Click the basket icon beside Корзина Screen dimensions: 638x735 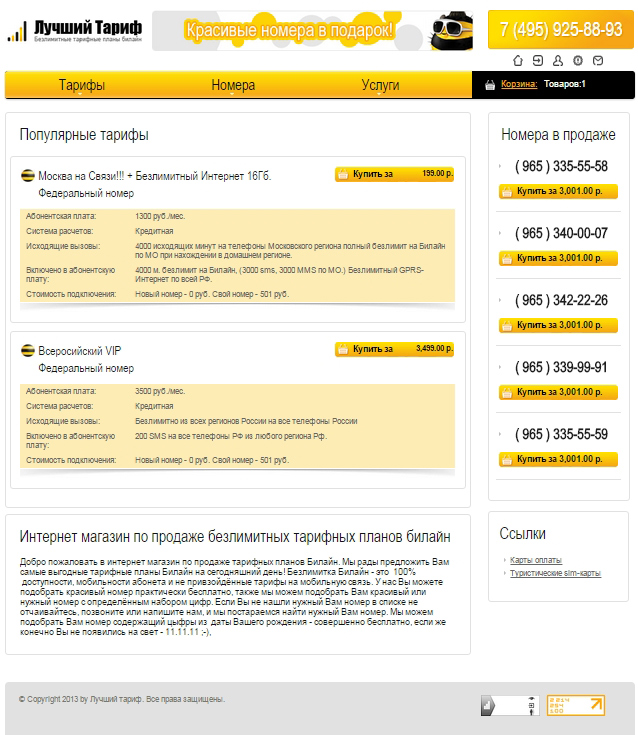490,85
